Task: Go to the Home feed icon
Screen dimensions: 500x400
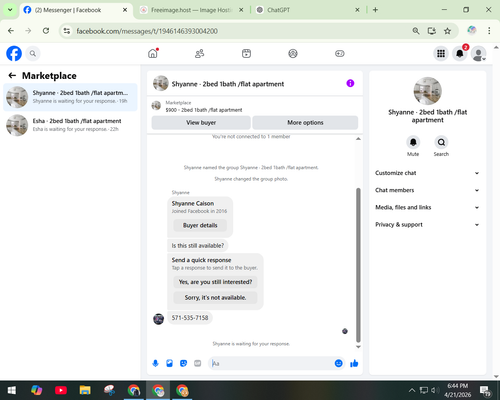Action: 153,53
